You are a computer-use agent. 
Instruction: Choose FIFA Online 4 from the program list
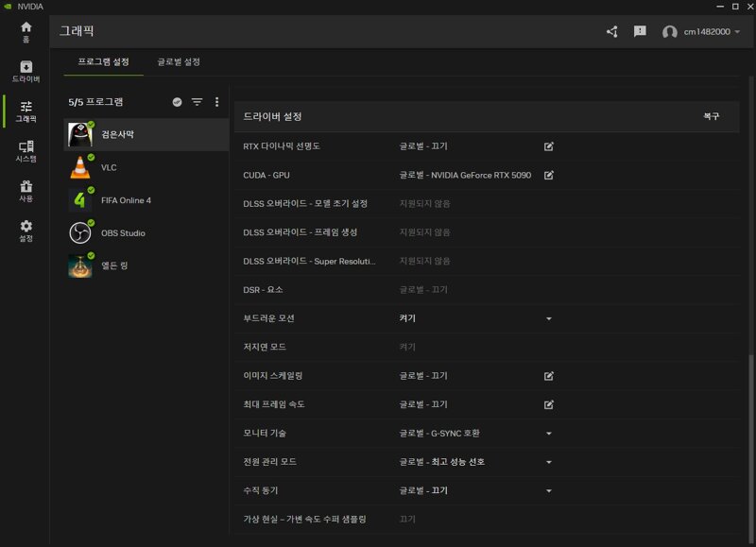coord(146,200)
